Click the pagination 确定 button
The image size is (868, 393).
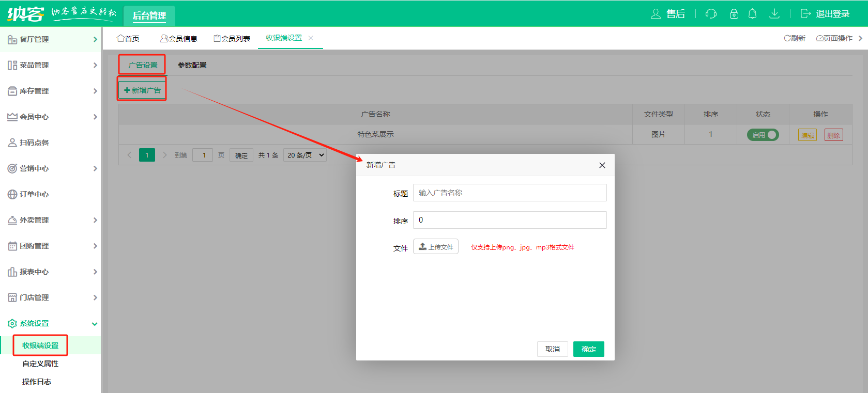coord(241,155)
